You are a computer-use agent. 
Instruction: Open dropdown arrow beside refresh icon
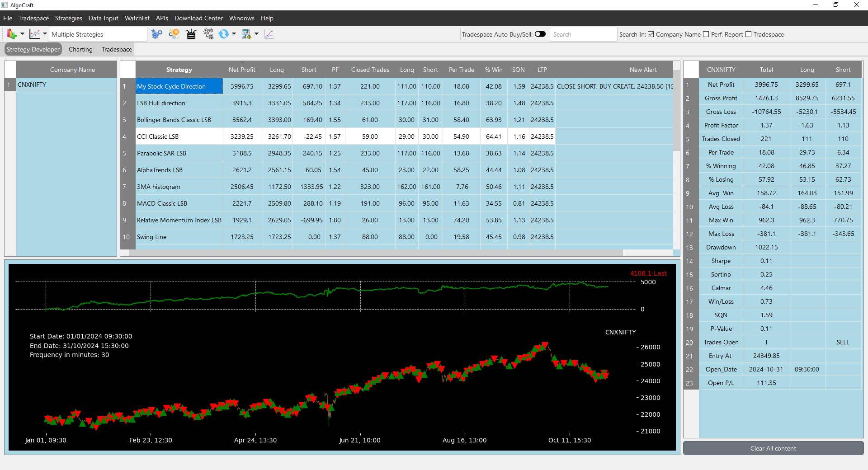(234, 34)
